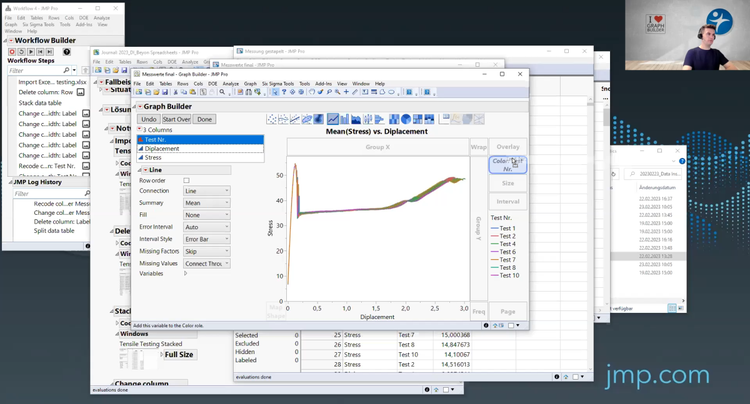Select the Stress column in column list
This screenshot has height=404, width=750.
153,157
